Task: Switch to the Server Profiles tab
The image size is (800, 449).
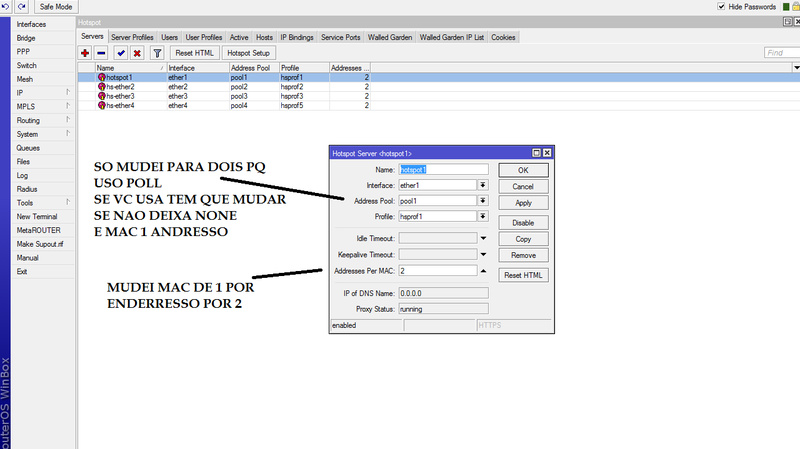Action: (x=132, y=37)
